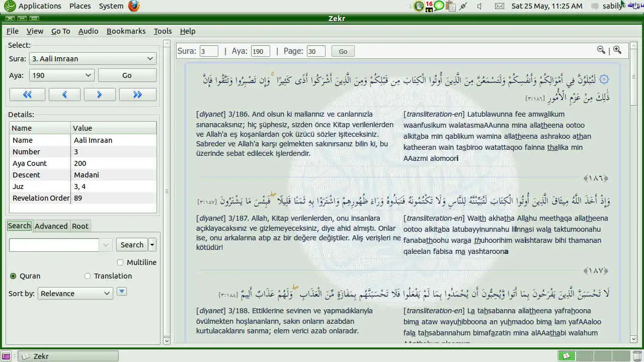
Task: Select the Quran search scope radio
Action: (x=13, y=276)
